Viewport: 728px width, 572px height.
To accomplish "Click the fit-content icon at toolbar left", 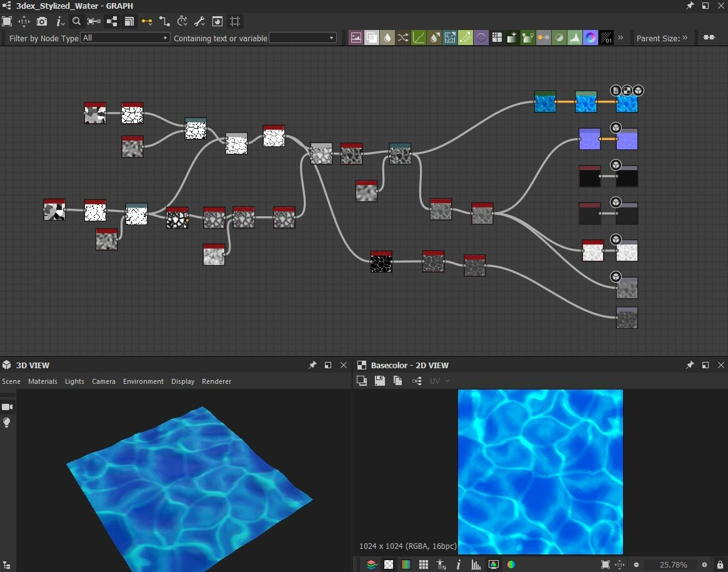I will click(x=8, y=21).
